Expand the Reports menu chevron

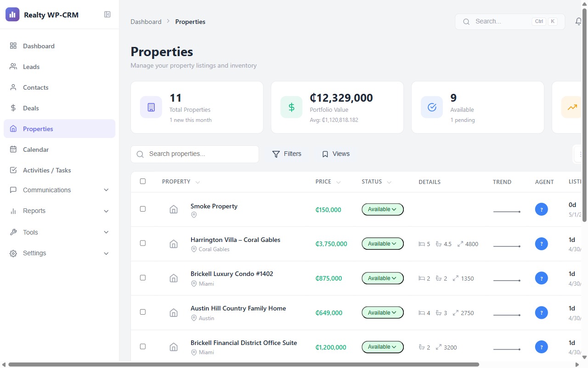click(x=106, y=211)
